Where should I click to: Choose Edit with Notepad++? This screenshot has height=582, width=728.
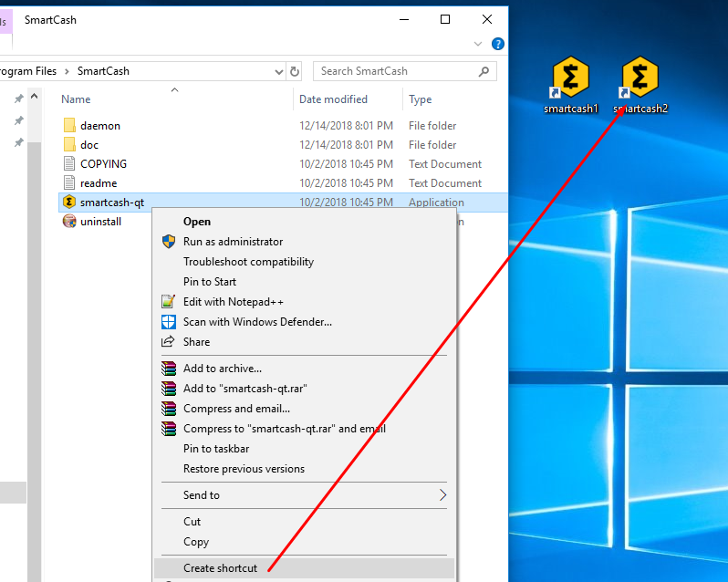coord(233,302)
